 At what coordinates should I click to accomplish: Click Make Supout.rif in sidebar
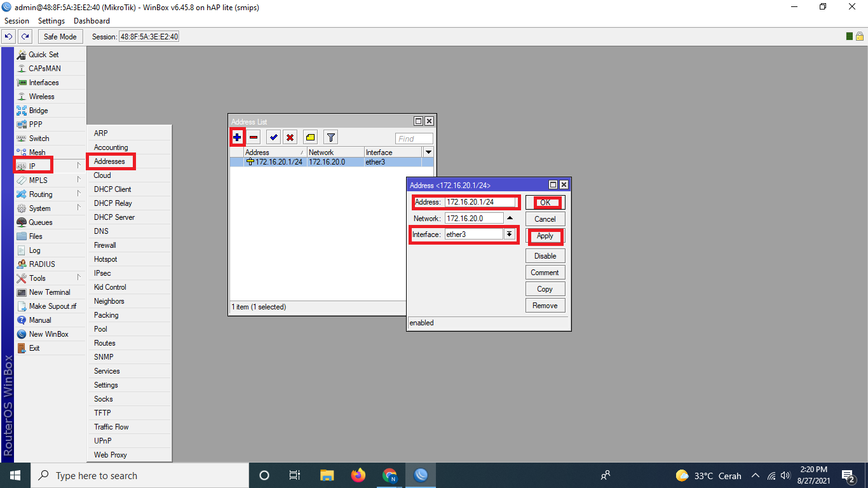(x=50, y=306)
